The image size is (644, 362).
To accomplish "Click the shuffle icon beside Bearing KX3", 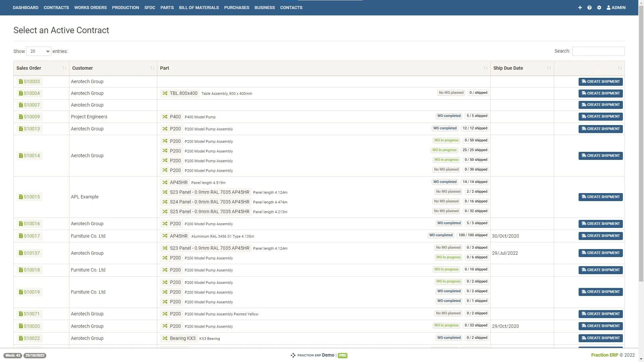I will [165, 338].
